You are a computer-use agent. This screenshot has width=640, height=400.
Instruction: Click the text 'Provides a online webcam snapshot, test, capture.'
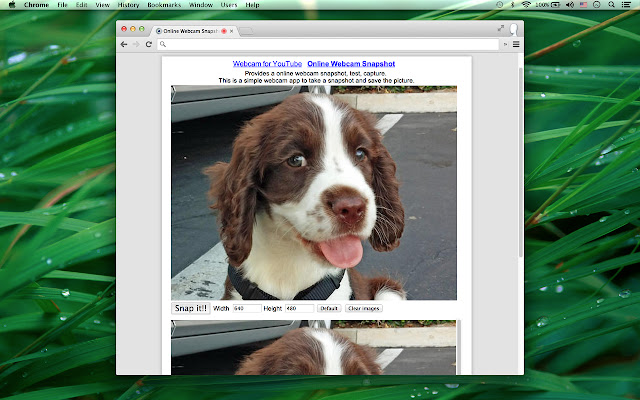(x=315, y=73)
